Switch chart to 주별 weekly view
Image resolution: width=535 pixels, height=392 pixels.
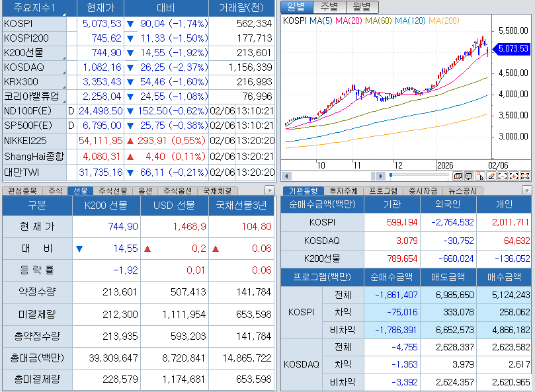coord(329,7)
